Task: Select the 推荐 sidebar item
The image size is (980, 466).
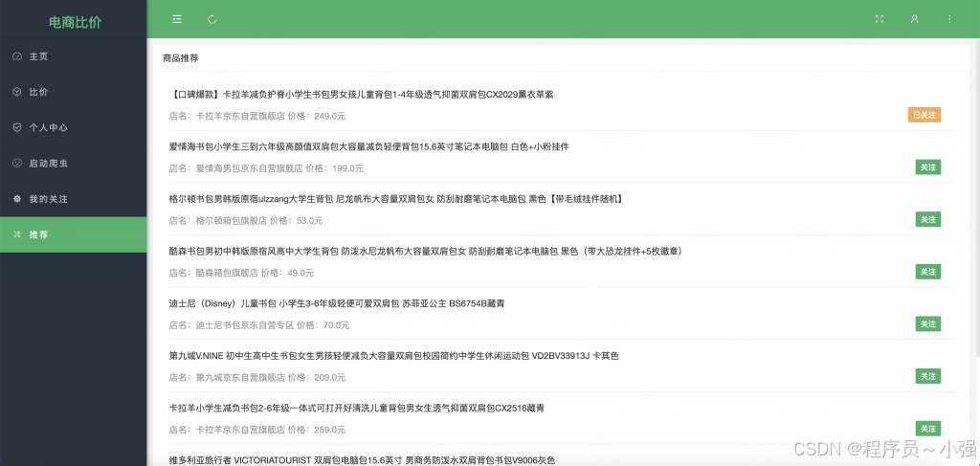Action: [x=73, y=234]
